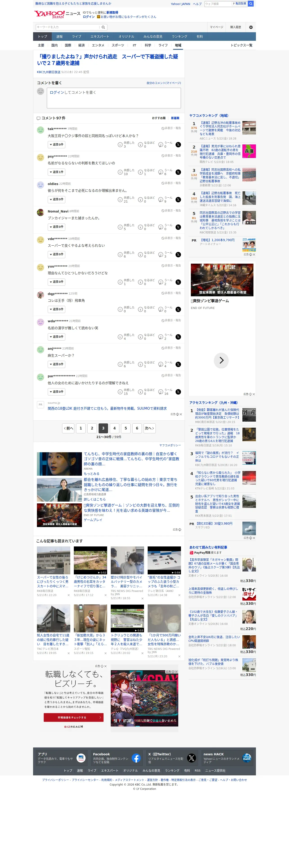This screenshot has height=868, width=289.
Task: Dismiss the スーパーで女性の後ろ recommended article
Action: (69, 595)
